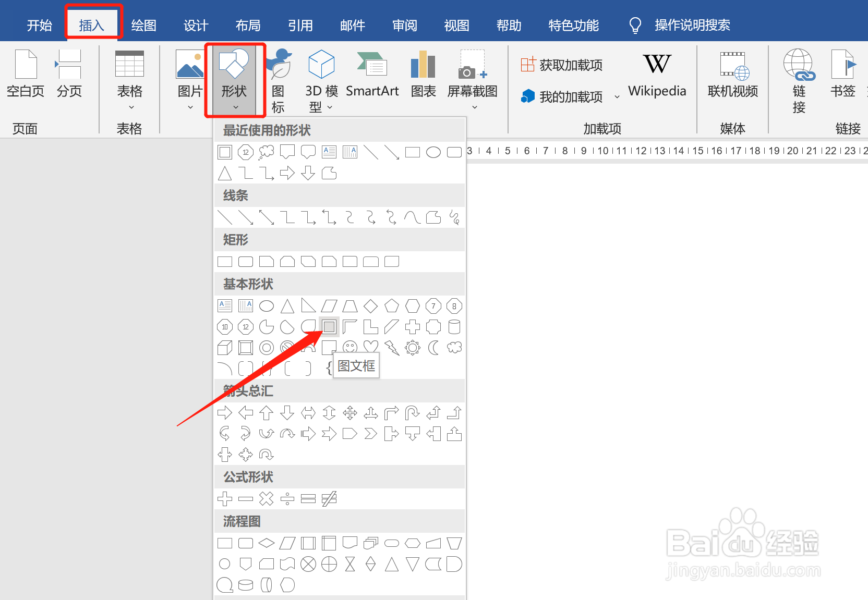
Task: Open the 绘图 (Draw) tab
Action: [144, 25]
